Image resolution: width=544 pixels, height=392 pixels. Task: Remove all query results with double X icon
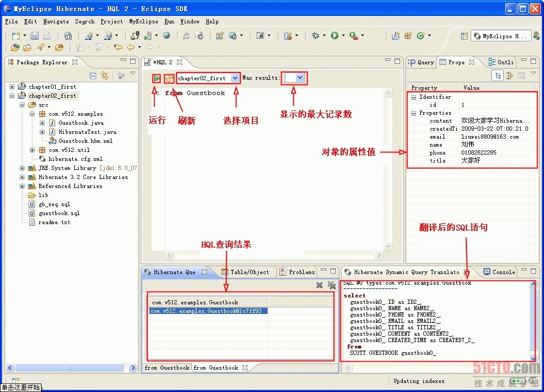click(x=331, y=285)
